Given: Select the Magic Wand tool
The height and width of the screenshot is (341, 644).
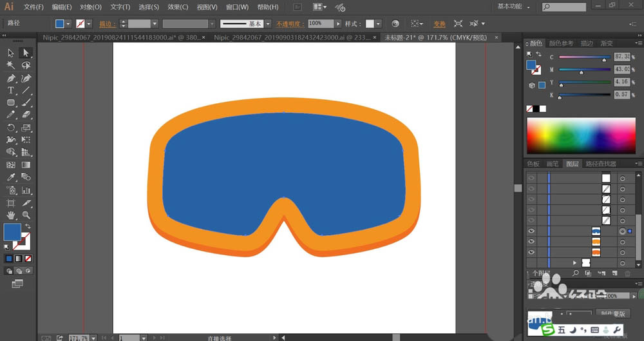Looking at the screenshot, I should [x=11, y=65].
